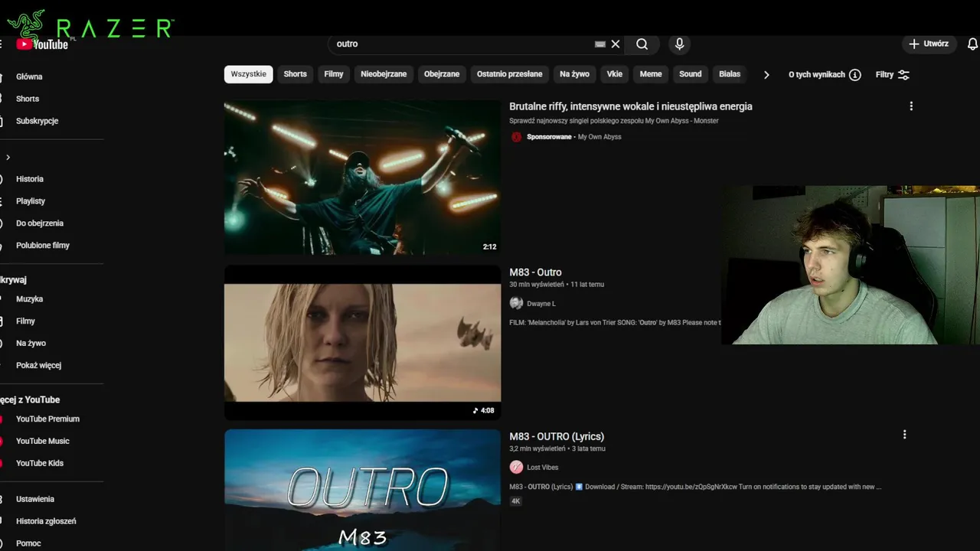Open O tych wynikach text

pyautogui.click(x=817, y=75)
